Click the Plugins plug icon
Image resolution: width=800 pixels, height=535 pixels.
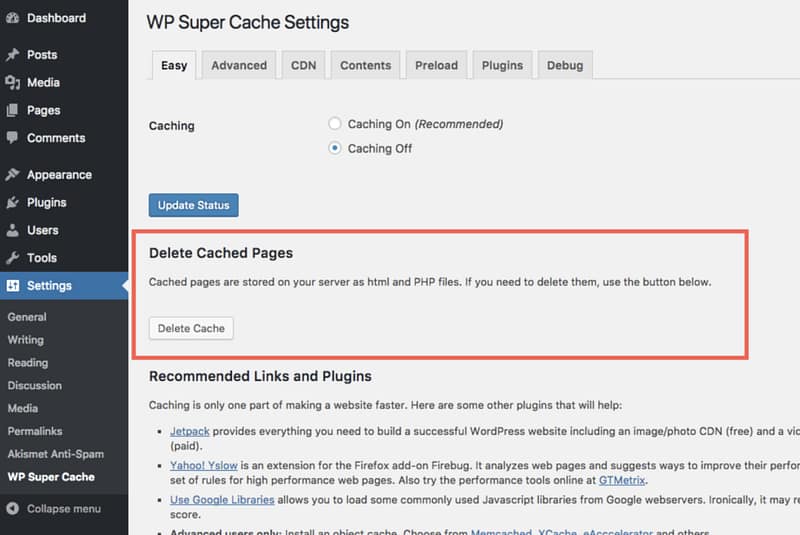point(12,202)
